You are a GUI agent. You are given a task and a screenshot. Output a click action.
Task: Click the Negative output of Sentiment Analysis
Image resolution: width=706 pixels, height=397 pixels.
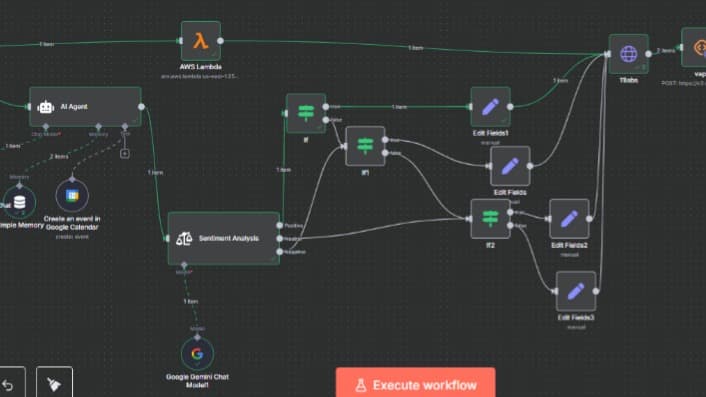coord(280,252)
